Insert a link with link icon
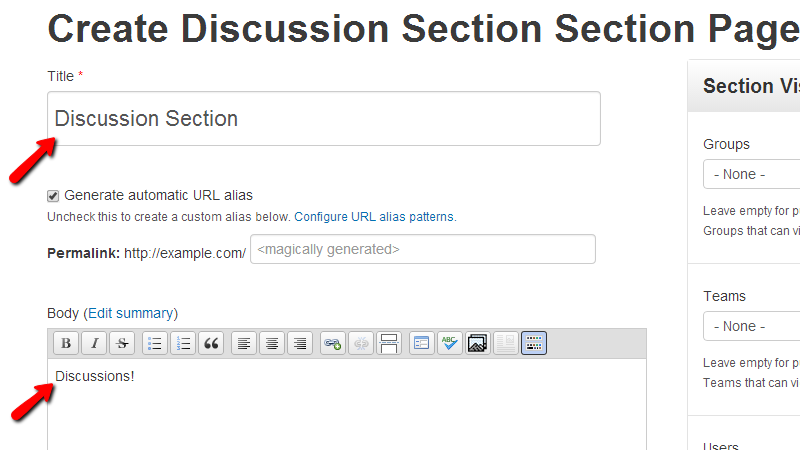 click(x=333, y=343)
